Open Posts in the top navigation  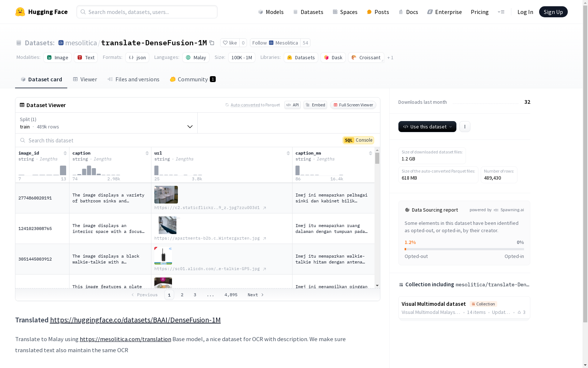click(x=378, y=12)
